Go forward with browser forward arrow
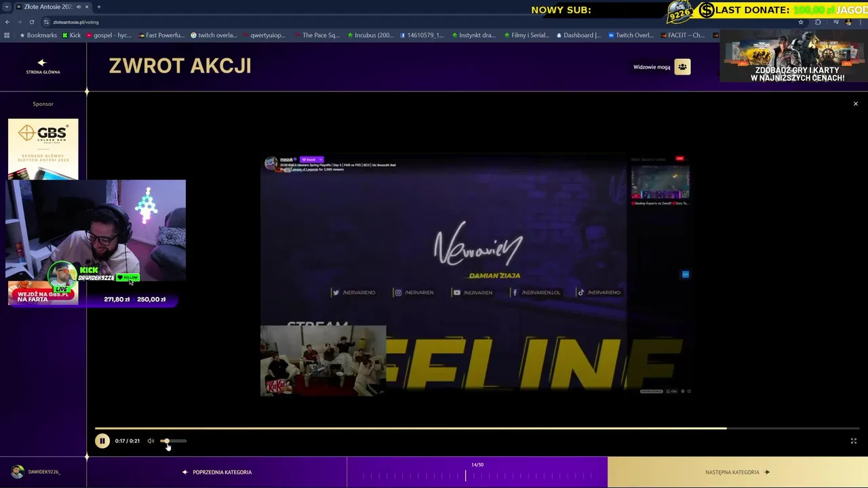Screen dimensions: 868x488 [x=19, y=22]
